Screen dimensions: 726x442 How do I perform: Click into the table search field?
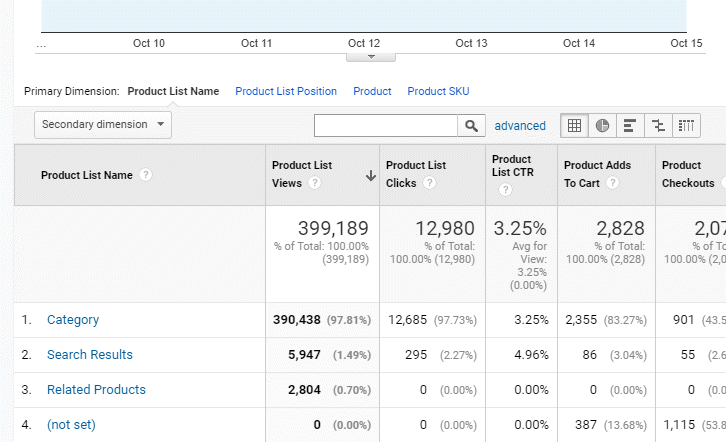(x=386, y=126)
